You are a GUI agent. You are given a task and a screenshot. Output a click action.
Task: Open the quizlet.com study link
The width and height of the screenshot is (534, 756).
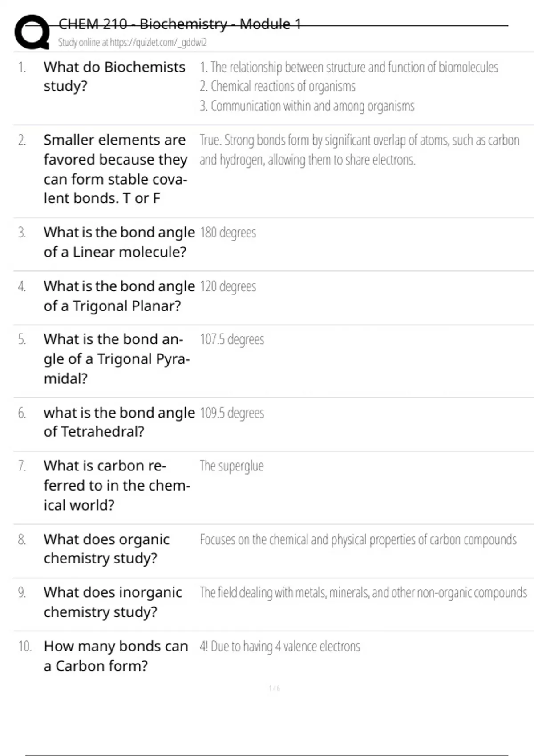pos(133,43)
